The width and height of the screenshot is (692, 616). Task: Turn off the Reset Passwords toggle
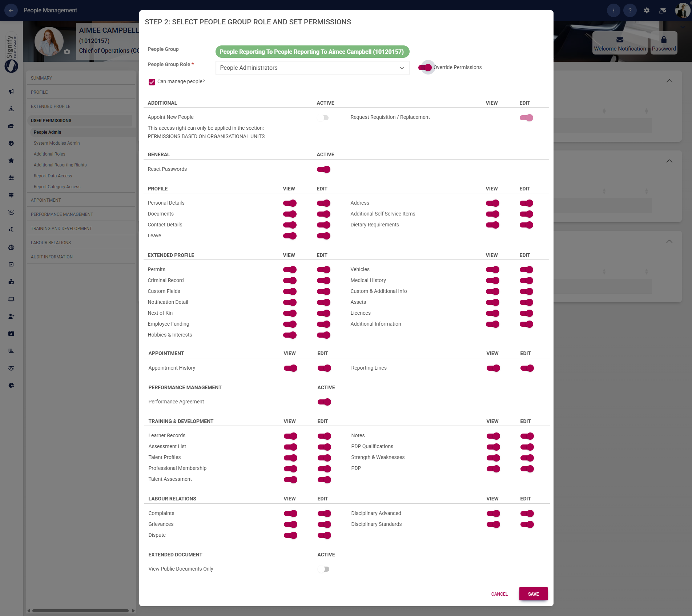(323, 169)
